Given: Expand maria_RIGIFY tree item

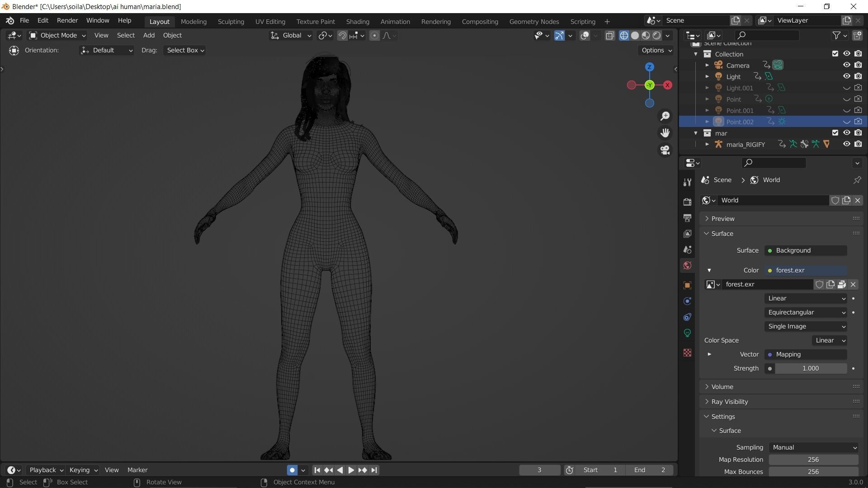Looking at the screenshot, I should pyautogui.click(x=707, y=144).
